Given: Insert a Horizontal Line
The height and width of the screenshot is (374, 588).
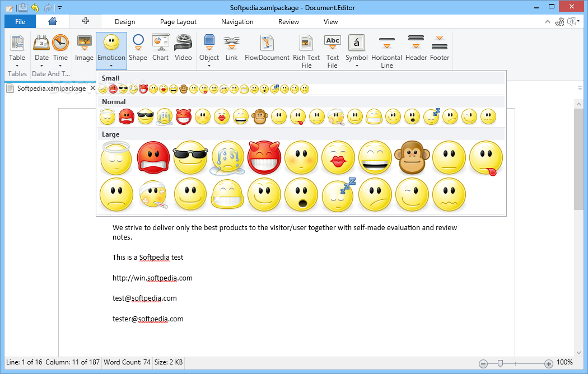Looking at the screenshot, I should tap(386, 51).
